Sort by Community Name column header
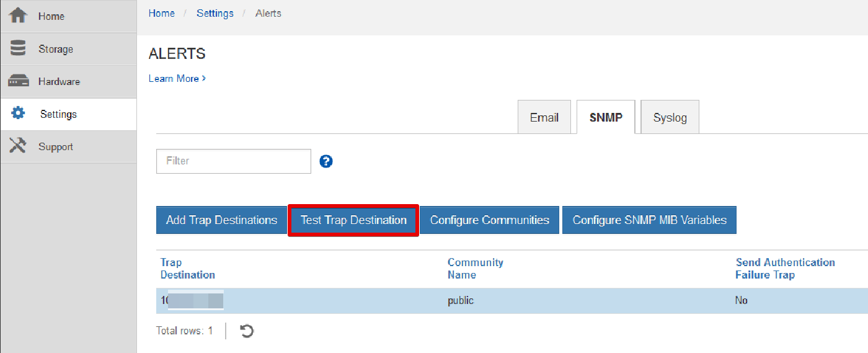The image size is (868, 353). 476,269
